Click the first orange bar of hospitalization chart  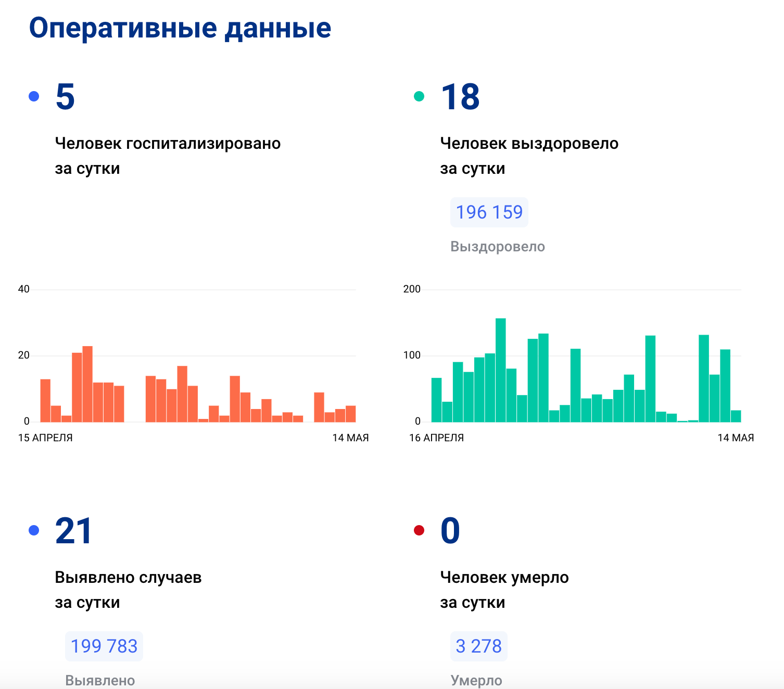[x=45, y=401]
